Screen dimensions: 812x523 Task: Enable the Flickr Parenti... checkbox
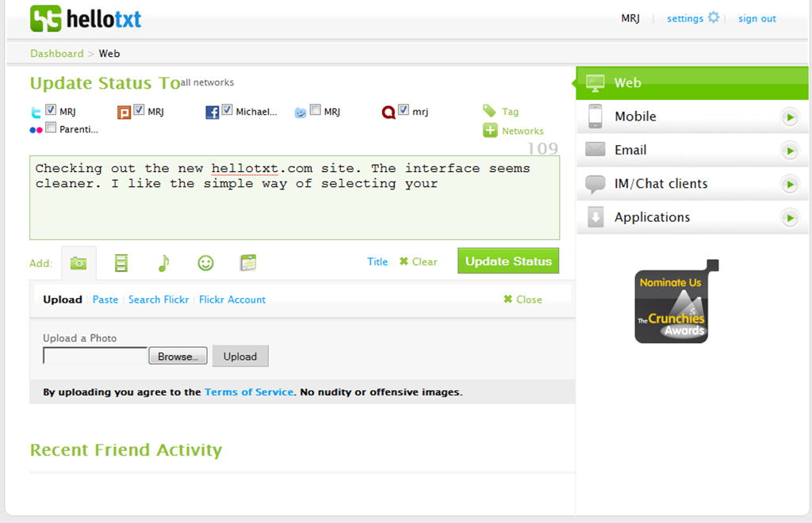pyautogui.click(x=51, y=128)
